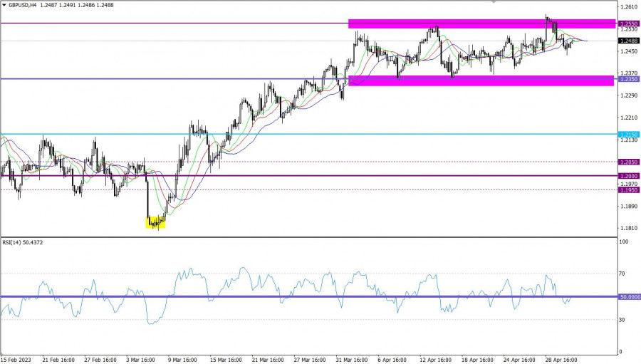Click the 15 Feb 2023 date label

coord(16,359)
